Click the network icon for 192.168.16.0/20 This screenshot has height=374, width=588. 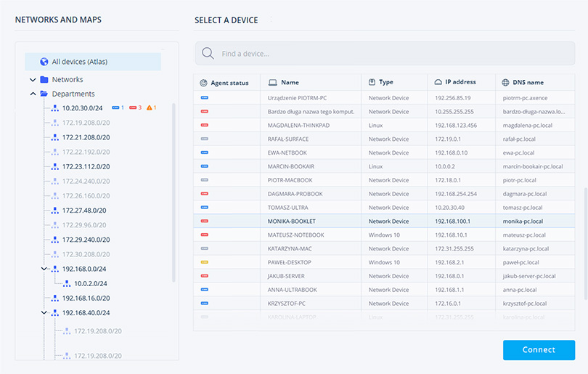coord(55,298)
